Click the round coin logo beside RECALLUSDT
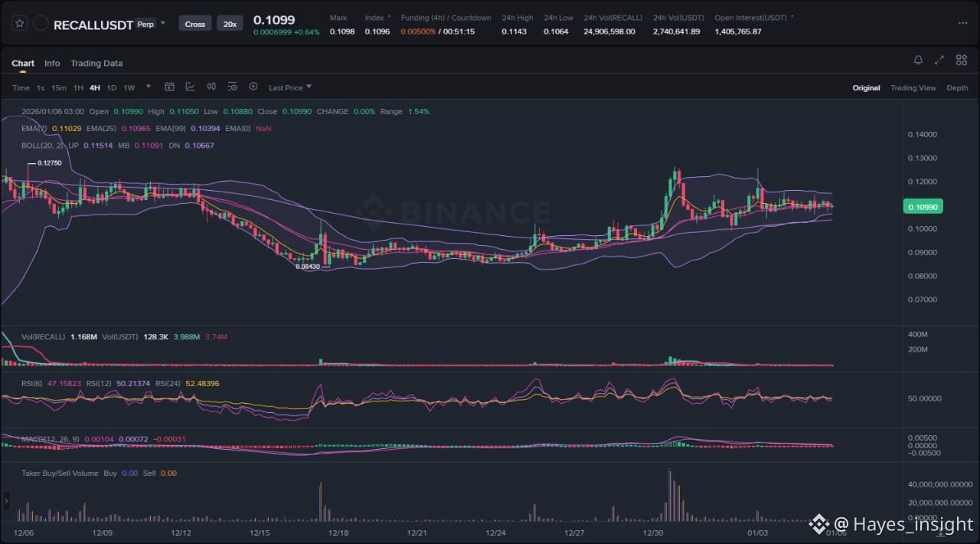 (x=41, y=24)
